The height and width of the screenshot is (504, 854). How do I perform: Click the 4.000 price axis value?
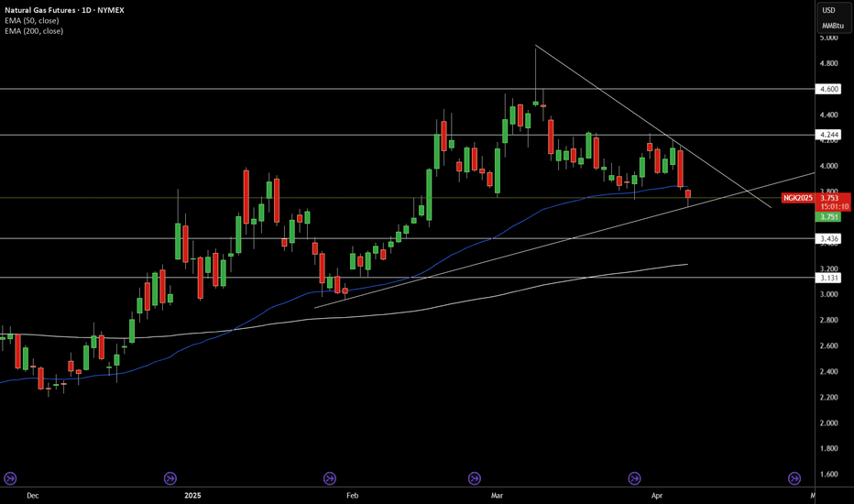[829, 166]
